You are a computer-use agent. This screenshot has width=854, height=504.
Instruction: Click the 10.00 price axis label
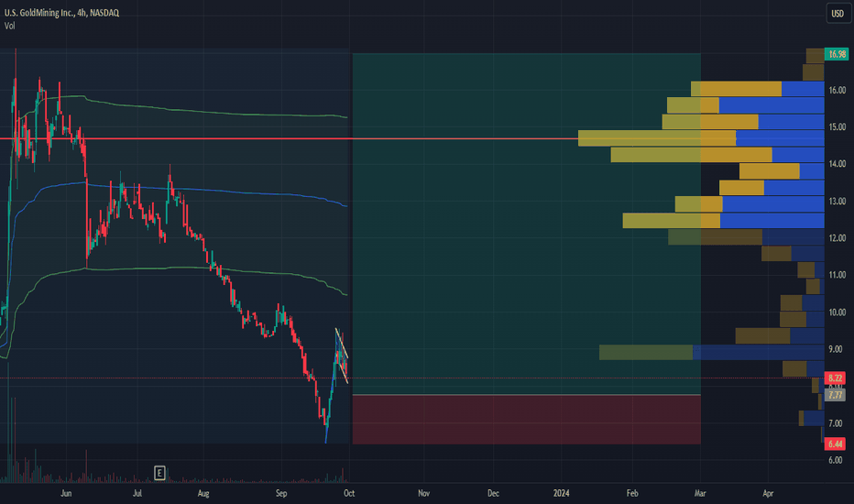838,312
